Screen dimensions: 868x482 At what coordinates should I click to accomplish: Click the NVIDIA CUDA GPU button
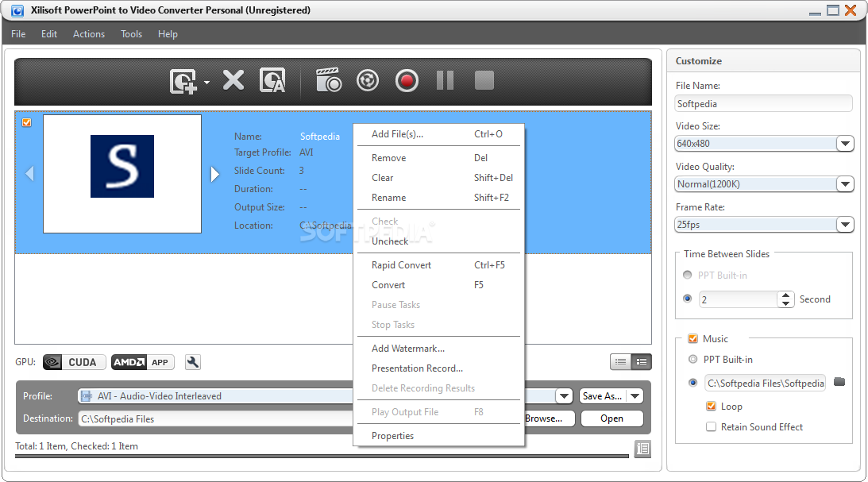click(x=74, y=362)
